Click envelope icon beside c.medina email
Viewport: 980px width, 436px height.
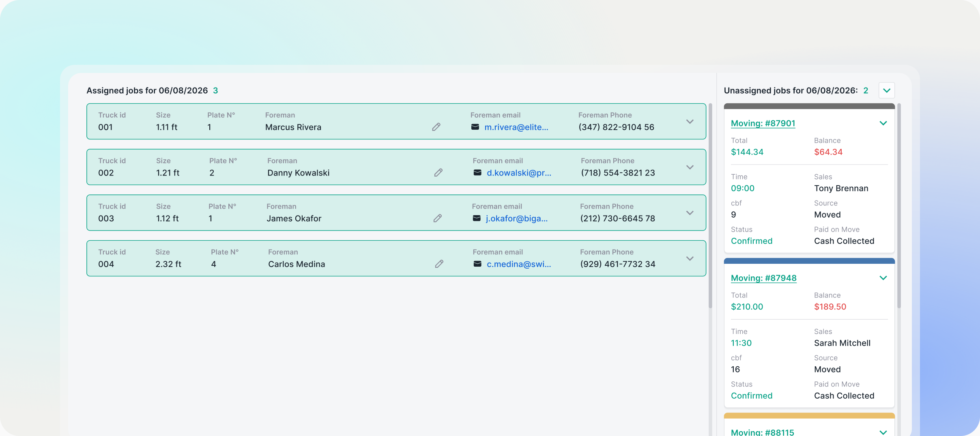pos(477,264)
